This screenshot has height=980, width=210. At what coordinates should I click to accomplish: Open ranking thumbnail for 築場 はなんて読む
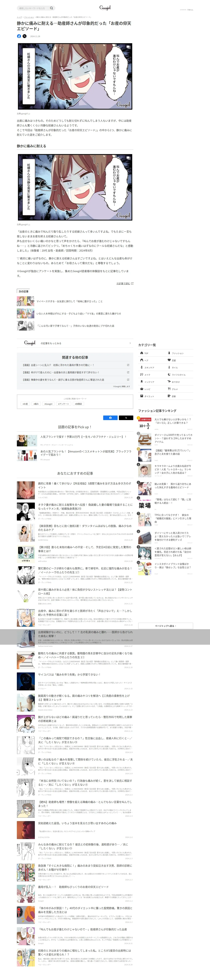pos(145,505)
